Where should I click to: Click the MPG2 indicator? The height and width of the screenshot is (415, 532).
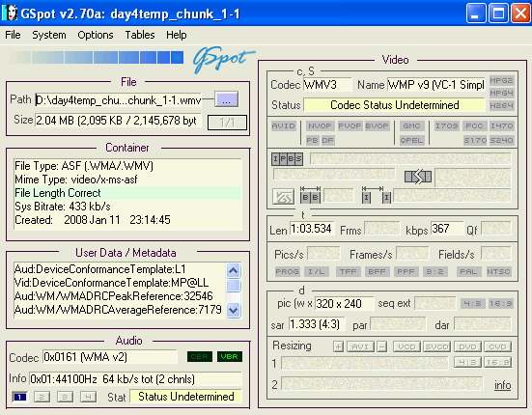[x=501, y=81]
